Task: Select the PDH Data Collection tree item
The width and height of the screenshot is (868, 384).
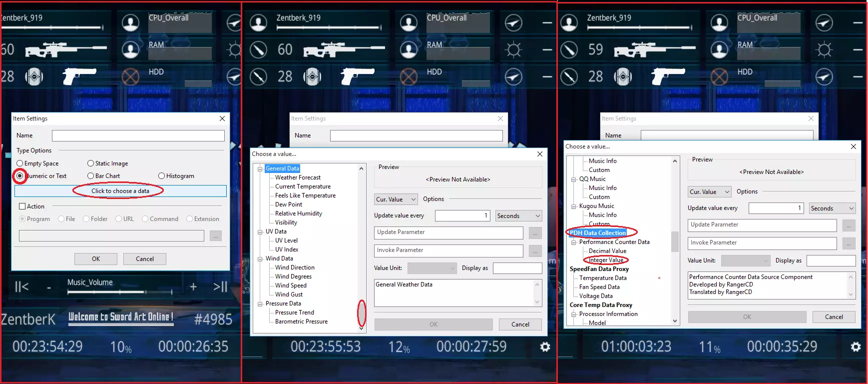Action: coord(598,233)
